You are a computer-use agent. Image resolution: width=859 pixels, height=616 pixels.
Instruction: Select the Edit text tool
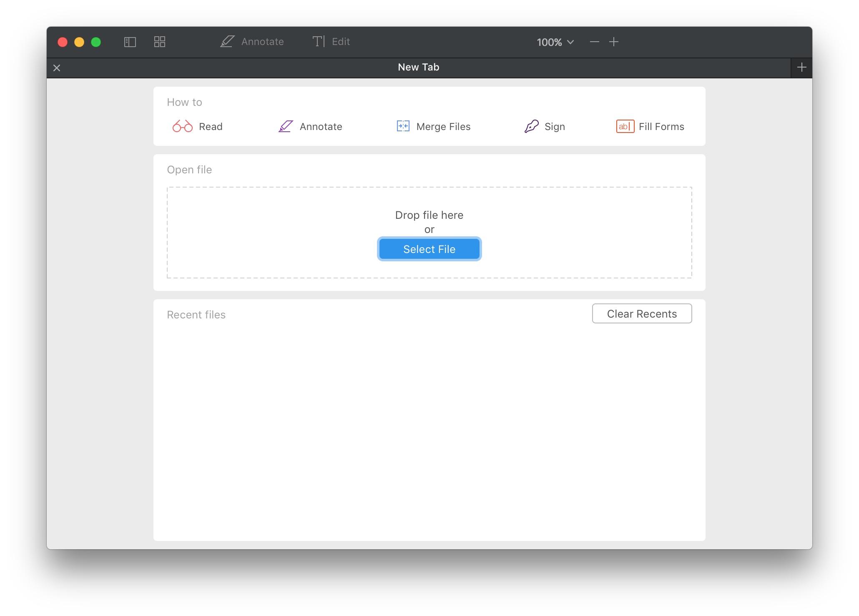(331, 42)
